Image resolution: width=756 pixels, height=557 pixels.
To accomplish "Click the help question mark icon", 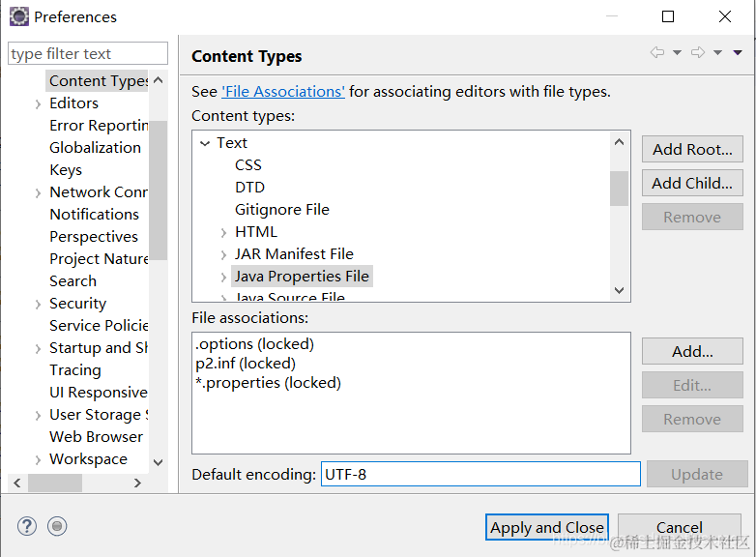I will 27,526.
